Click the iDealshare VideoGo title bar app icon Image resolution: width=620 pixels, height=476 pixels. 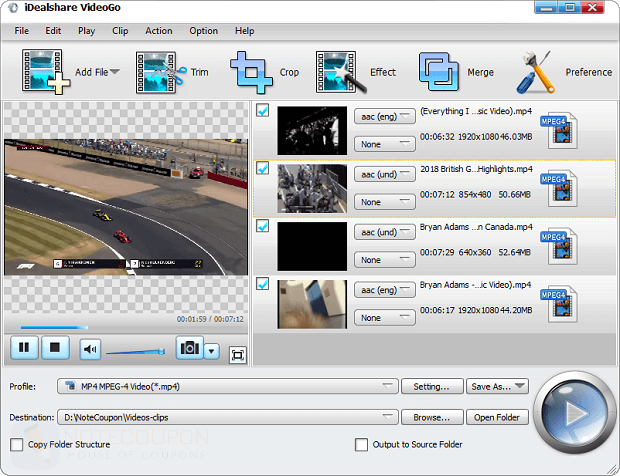coord(13,8)
